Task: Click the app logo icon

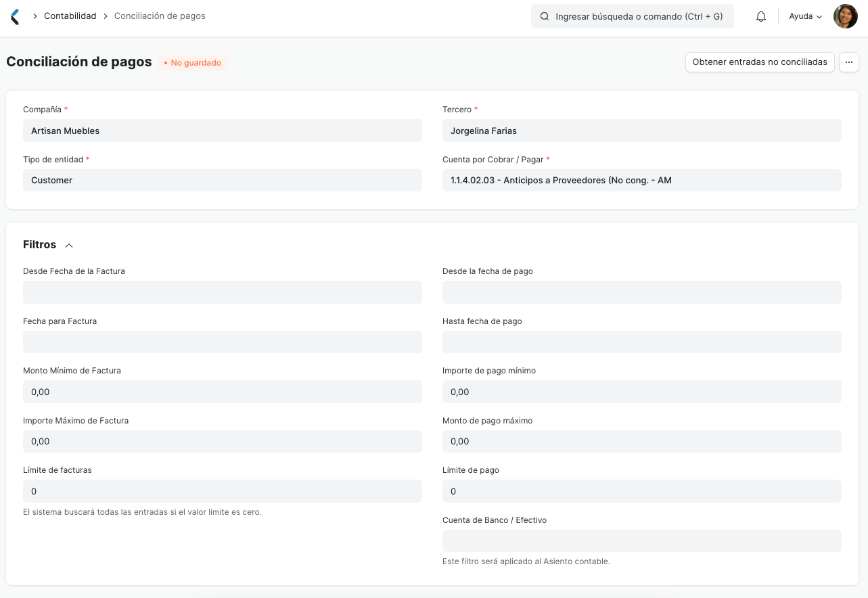Action: coord(15,16)
